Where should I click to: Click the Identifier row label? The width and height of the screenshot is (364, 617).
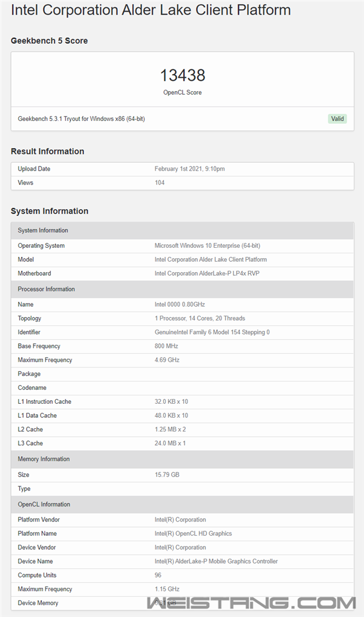click(x=29, y=332)
